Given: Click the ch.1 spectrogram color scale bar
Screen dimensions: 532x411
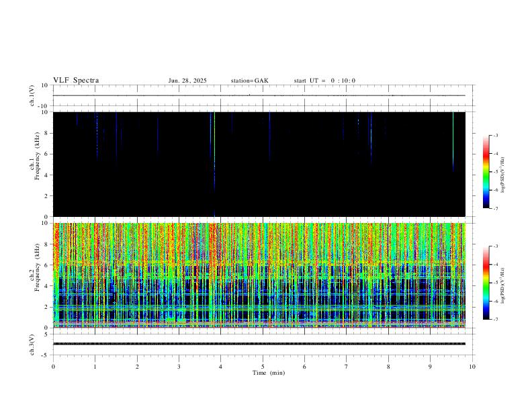Looking at the screenshot, I should 486,172.
